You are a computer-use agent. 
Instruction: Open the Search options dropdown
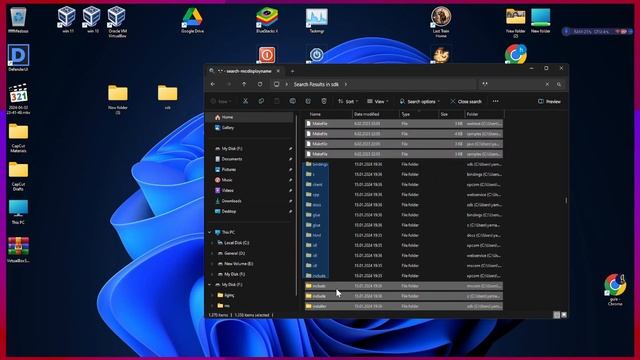[420, 101]
